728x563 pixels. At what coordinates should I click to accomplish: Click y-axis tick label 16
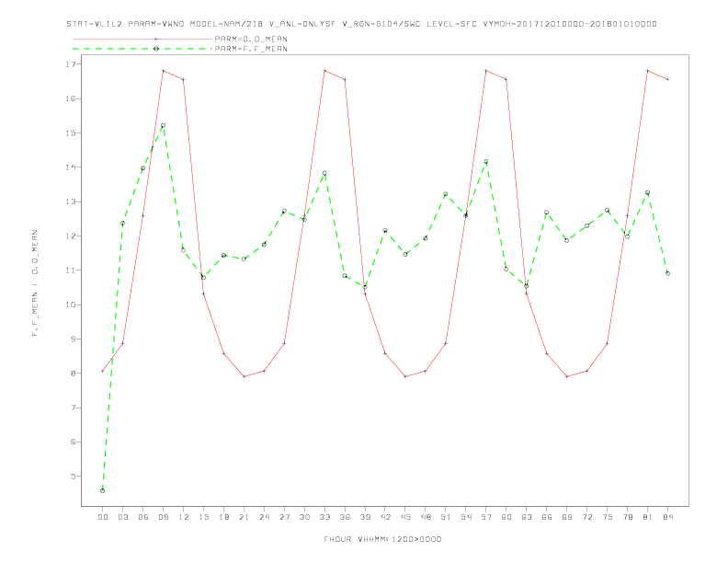pos(70,98)
